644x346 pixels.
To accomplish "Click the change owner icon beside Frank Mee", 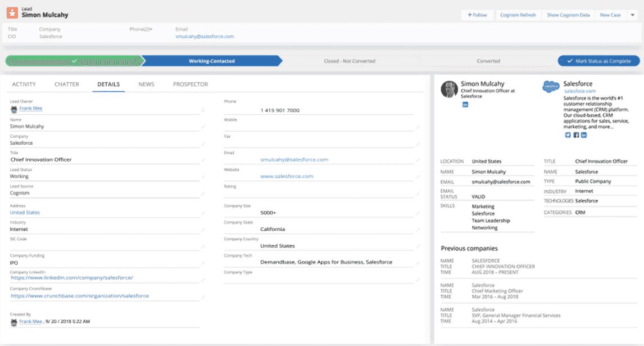I will pyautogui.click(x=203, y=109).
